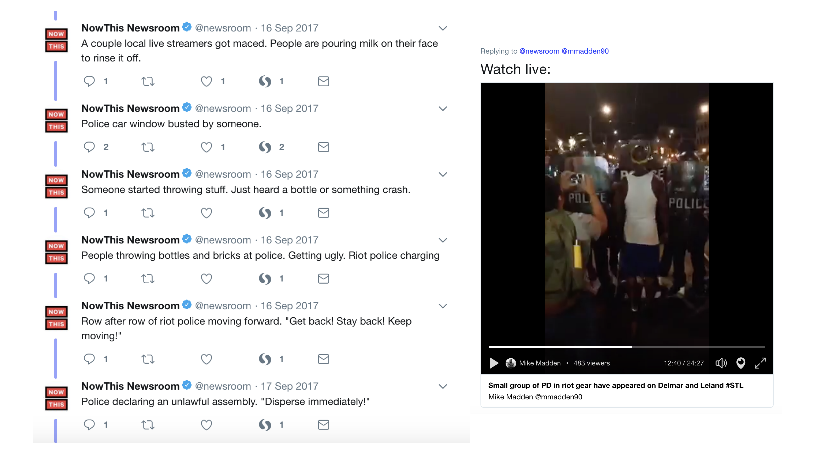Like the 'Someone started throwing stuff' tweet
820x460 pixels.
tap(207, 213)
